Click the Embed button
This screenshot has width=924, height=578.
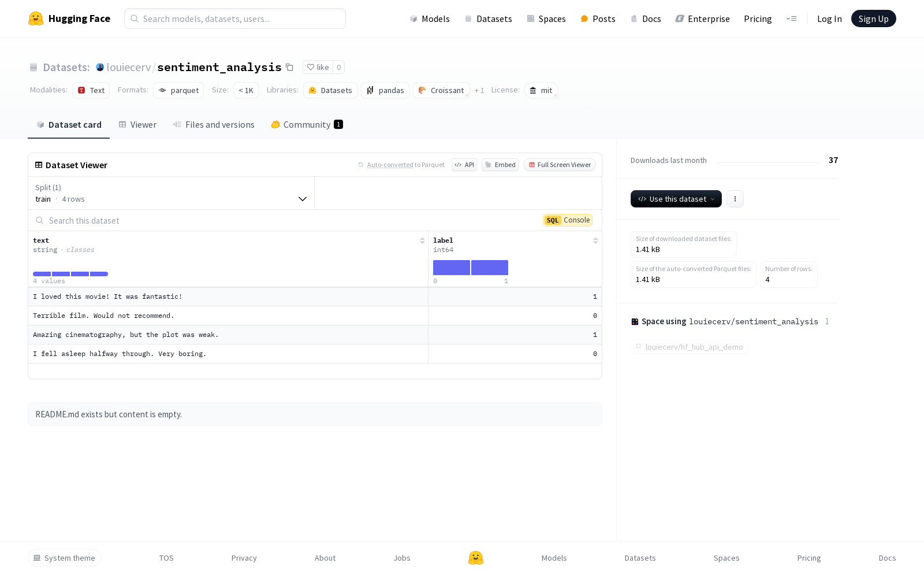tap(500, 165)
